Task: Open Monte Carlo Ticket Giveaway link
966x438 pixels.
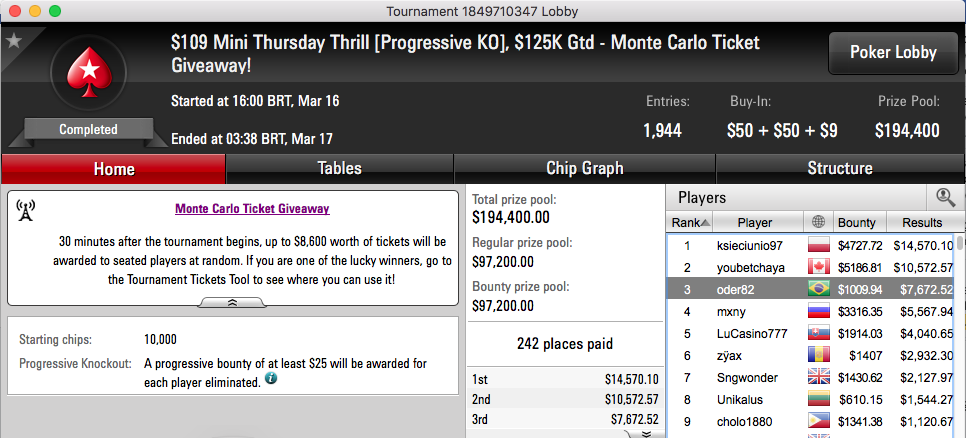Action: click(252, 209)
